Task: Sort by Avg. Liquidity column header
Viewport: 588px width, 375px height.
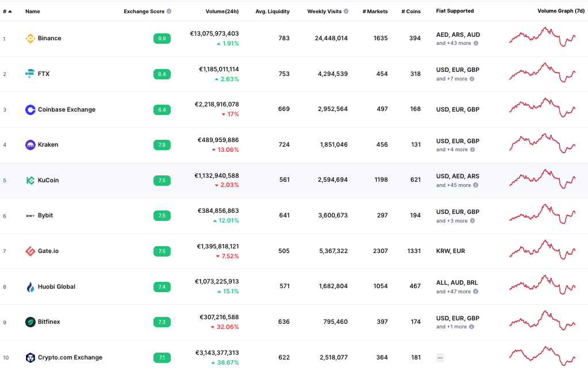Action: click(x=272, y=12)
